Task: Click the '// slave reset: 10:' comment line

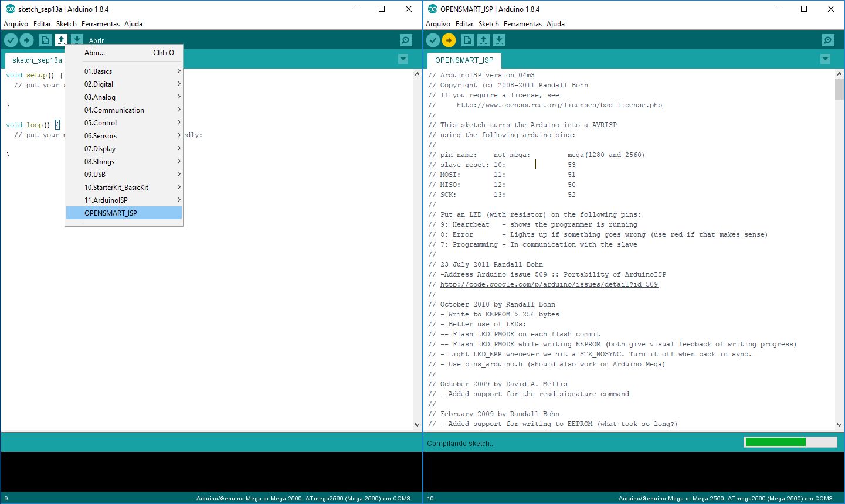Action: click(502, 165)
